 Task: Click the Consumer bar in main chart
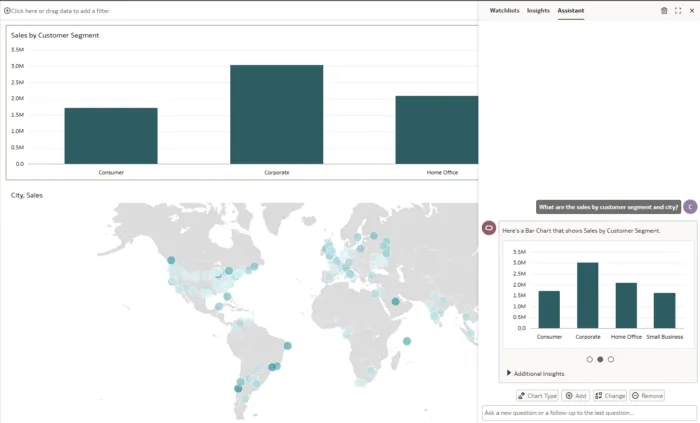(111, 136)
